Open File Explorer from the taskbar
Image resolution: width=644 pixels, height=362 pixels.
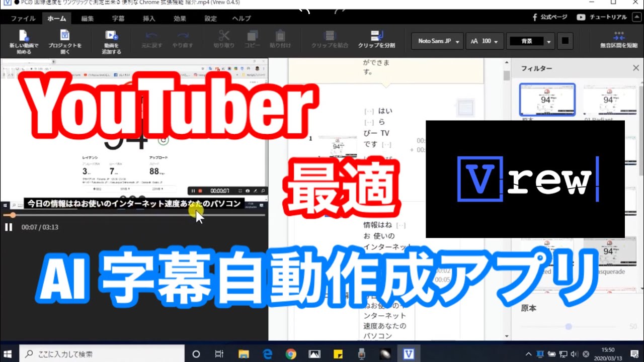click(x=244, y=354)
